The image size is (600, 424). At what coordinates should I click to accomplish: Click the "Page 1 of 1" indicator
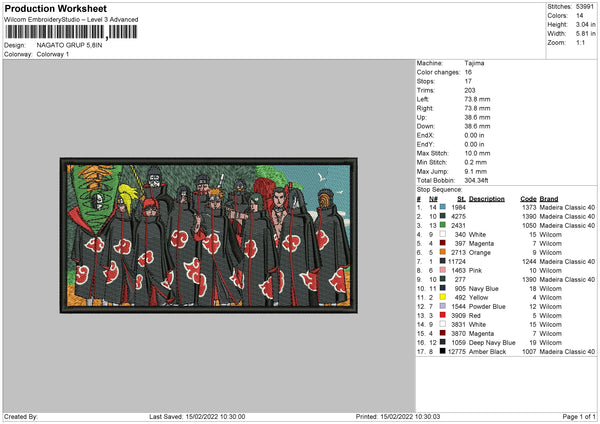[579, 417]
